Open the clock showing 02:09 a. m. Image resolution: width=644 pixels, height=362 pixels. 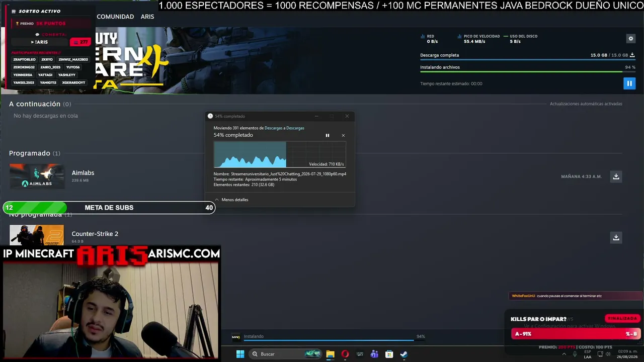click(627, 354)
